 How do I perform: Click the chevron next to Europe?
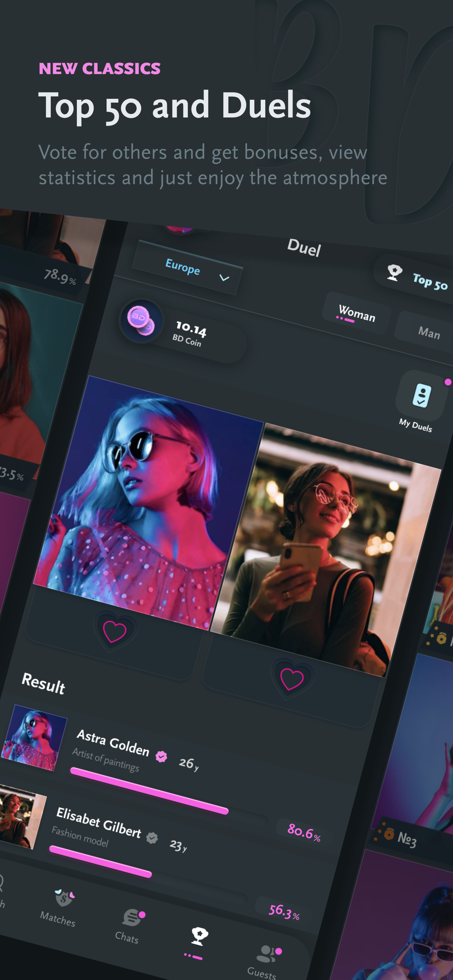(x=224, y=278)
